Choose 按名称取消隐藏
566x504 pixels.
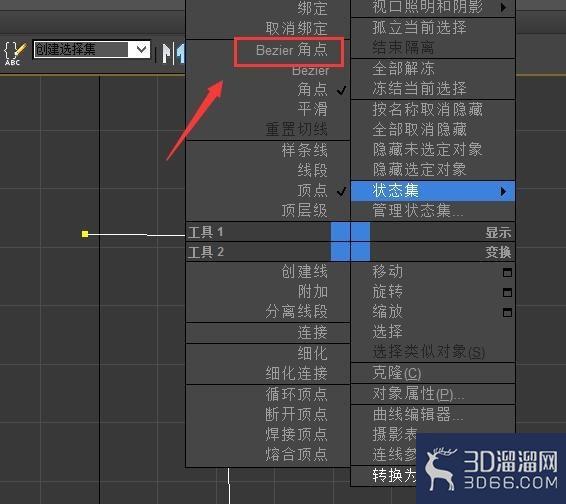(427, 109)
